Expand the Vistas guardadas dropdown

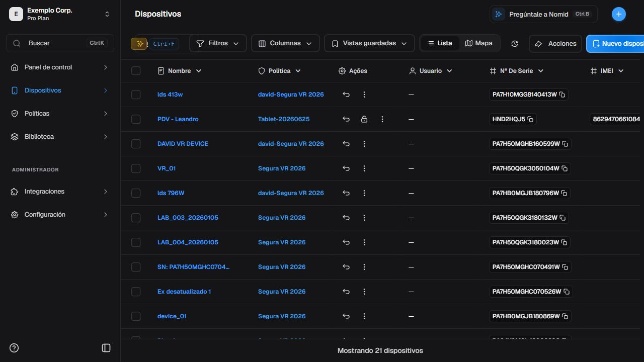(369, 43)
